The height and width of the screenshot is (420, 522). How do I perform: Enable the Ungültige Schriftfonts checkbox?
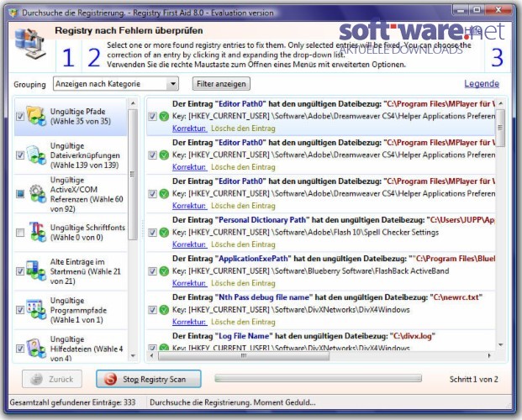pos(20,233)
